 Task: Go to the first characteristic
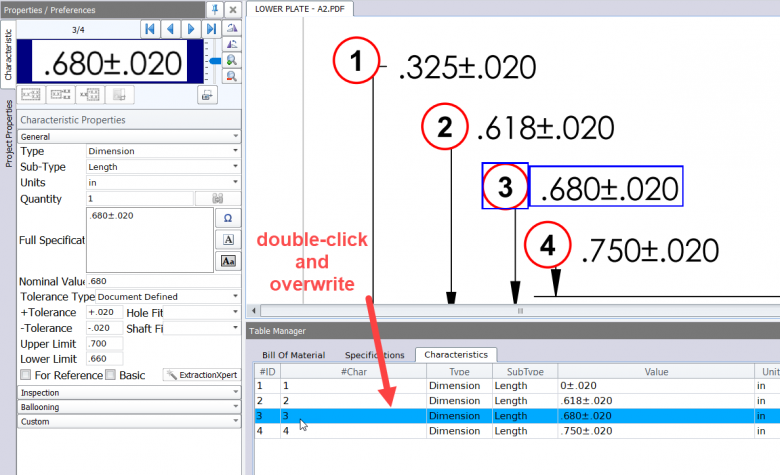click(x=150, y=29)
